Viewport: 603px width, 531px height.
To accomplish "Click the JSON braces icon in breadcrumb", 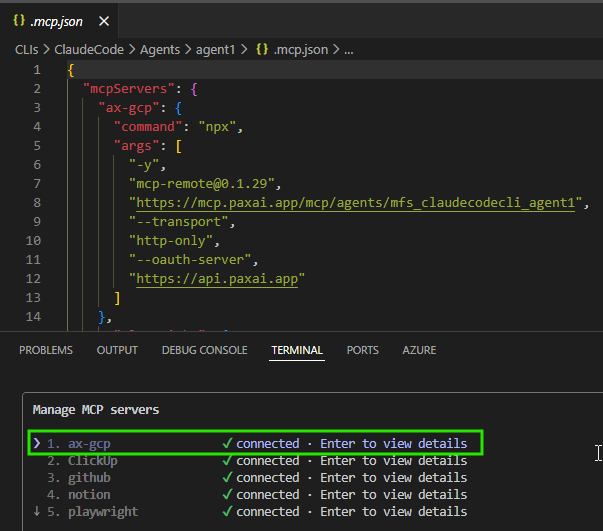I will click(x=262, y=49).
